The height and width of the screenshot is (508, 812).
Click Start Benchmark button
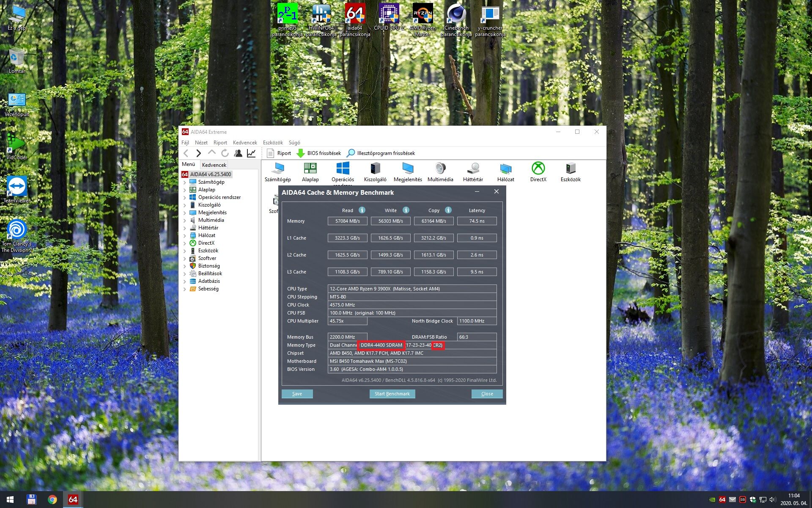(392, 394)
